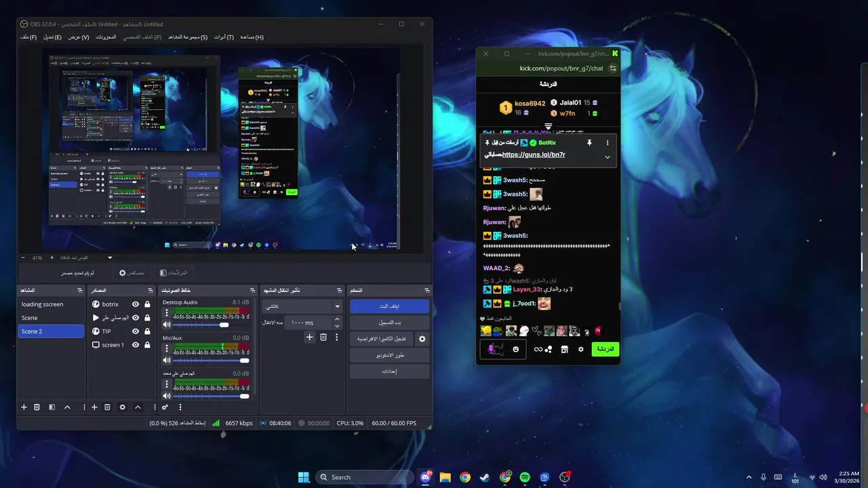Expand chat leaderboard arrow below kosa6942
The height and width of the screenshot is (488, 868).
point(548,127)
